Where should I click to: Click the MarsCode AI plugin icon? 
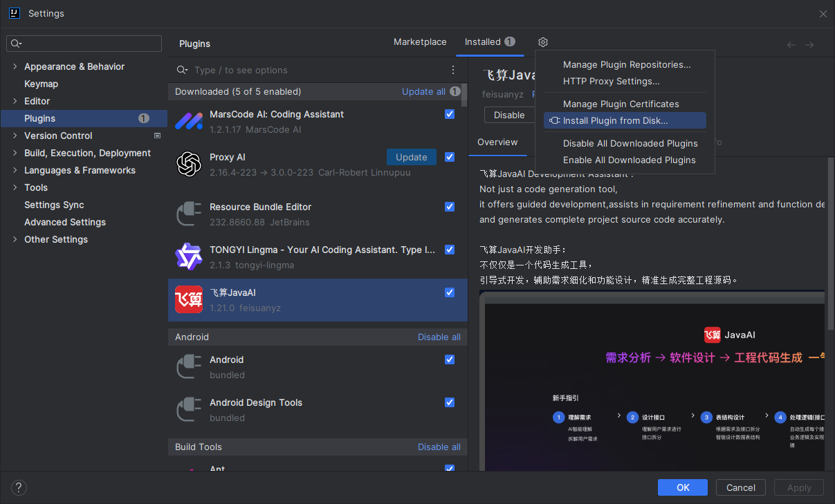(x=188, y=121)
